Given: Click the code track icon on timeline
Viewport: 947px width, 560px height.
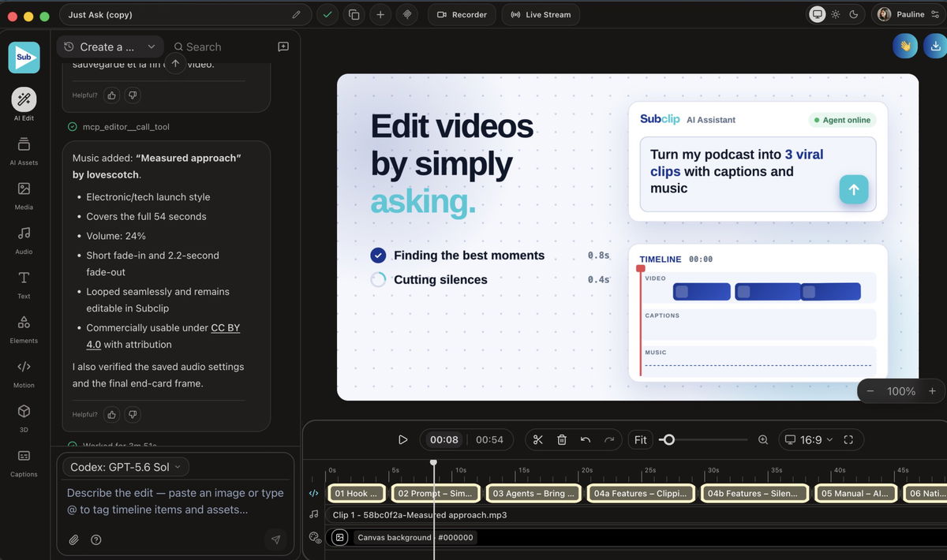Looking at the screenshot, I should pyautogui.click(x=314, y=493).
